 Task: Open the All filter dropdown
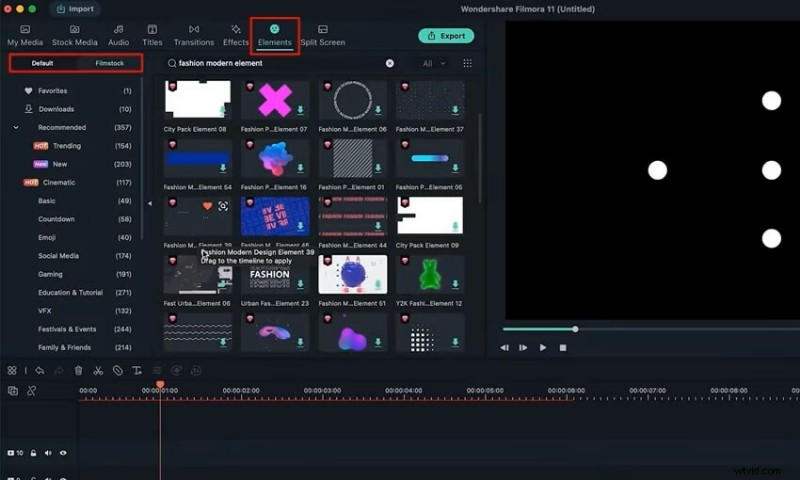click(434, 63)
